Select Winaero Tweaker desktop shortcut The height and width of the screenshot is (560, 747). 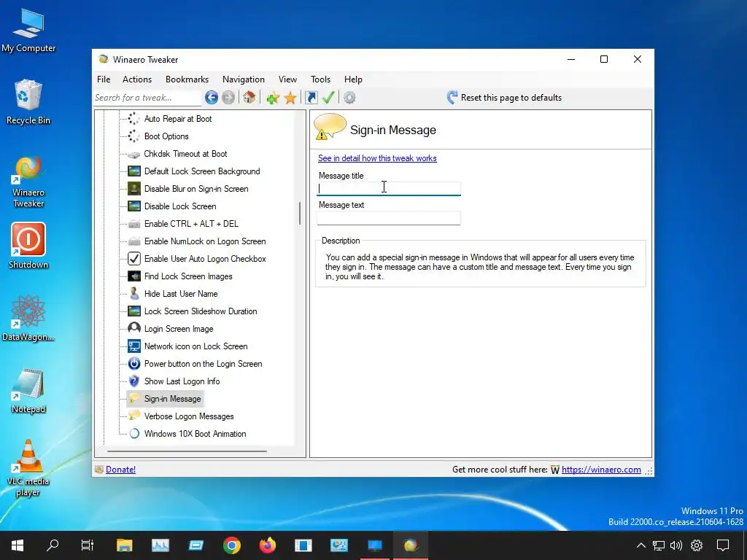point(28,182)
